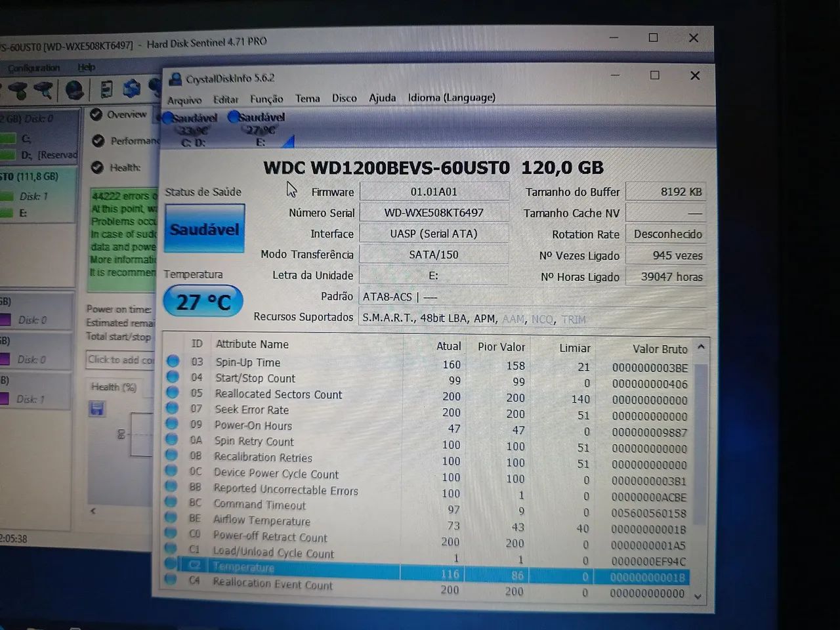Click the Attribute Name column header
Viewport: 840px width, 630px height.
click(x=252, y=344)
